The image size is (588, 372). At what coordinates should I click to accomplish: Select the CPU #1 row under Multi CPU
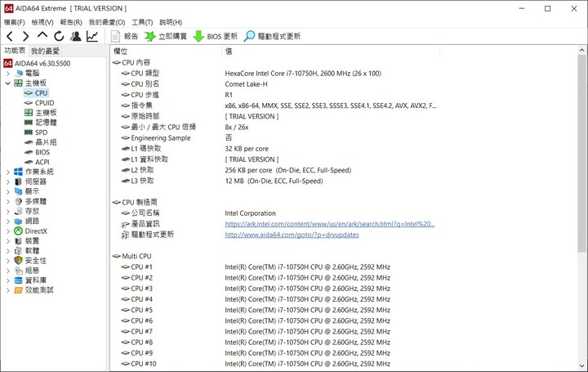click(x=276, y=267)
